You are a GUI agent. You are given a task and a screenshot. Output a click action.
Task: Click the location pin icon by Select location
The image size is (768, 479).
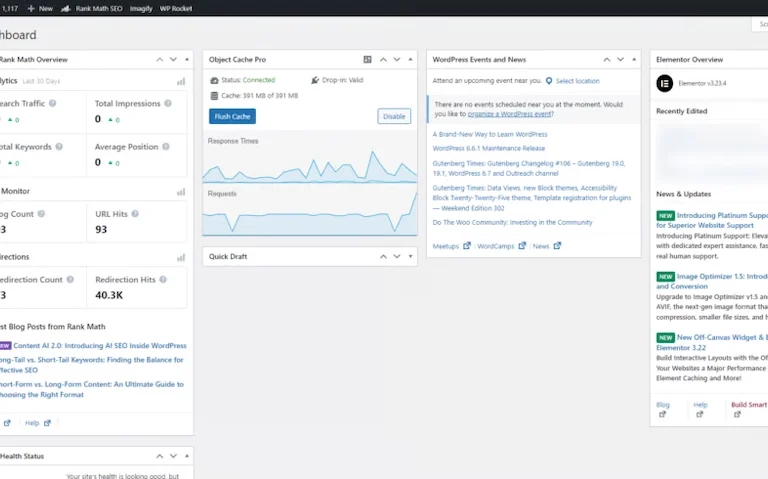click(x=549, y=81)
